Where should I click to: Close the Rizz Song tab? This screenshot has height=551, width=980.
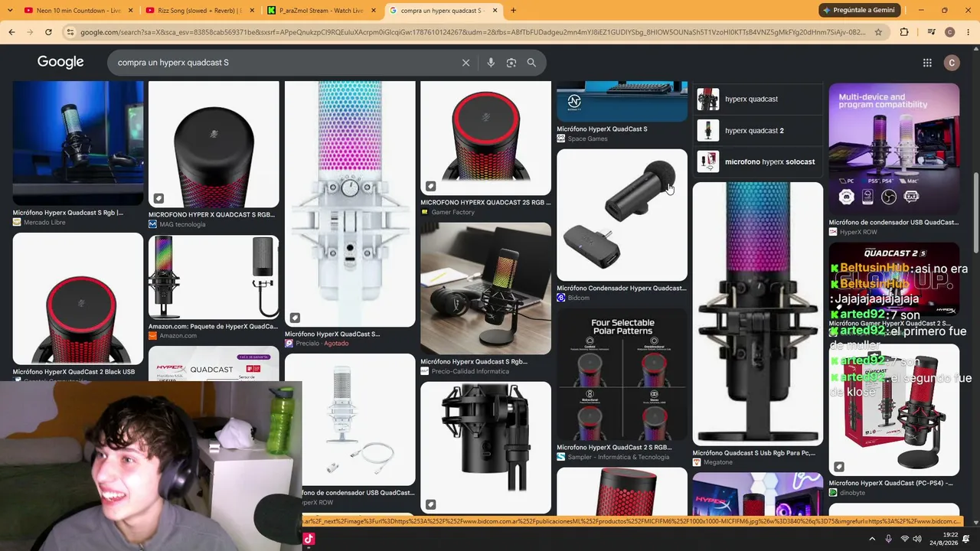coord(252,11)
